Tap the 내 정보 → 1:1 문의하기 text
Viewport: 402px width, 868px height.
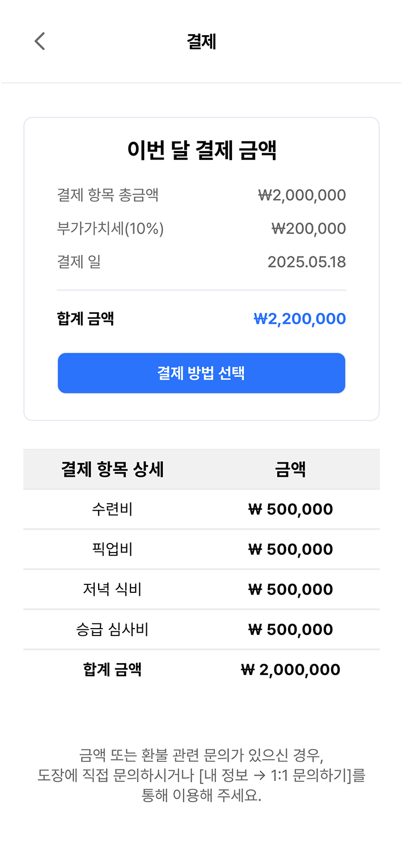(x=279, y=776)
